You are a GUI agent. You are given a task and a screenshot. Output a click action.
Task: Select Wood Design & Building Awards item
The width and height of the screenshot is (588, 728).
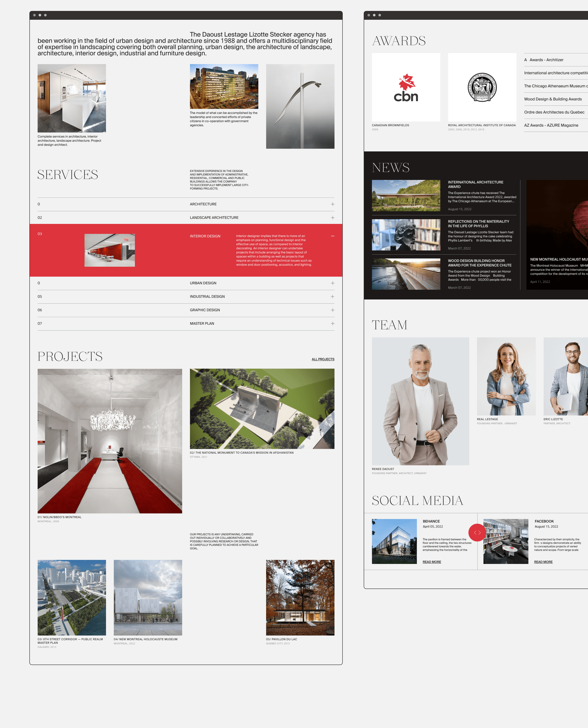553,99
